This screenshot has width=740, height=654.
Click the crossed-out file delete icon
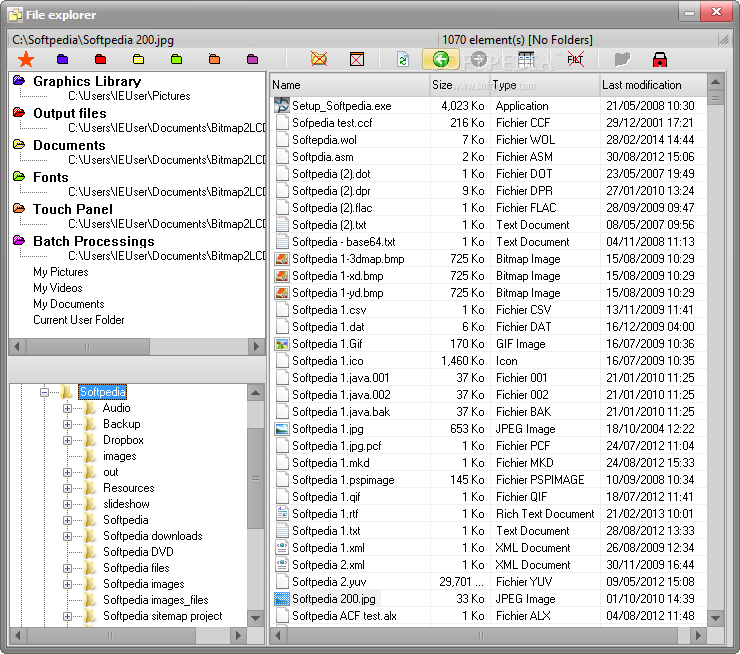coord(357,59)
